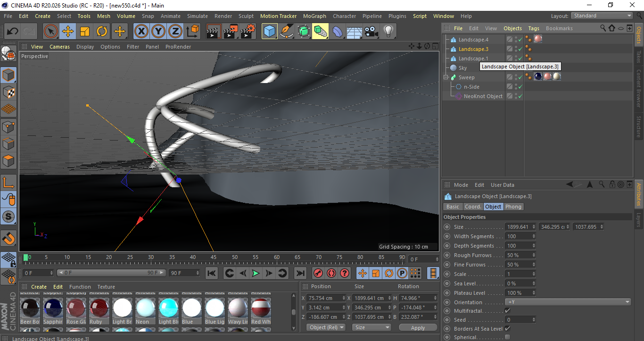Open the MoGraph menu
This screenshot has width=644, height=341.
[314, 16]
